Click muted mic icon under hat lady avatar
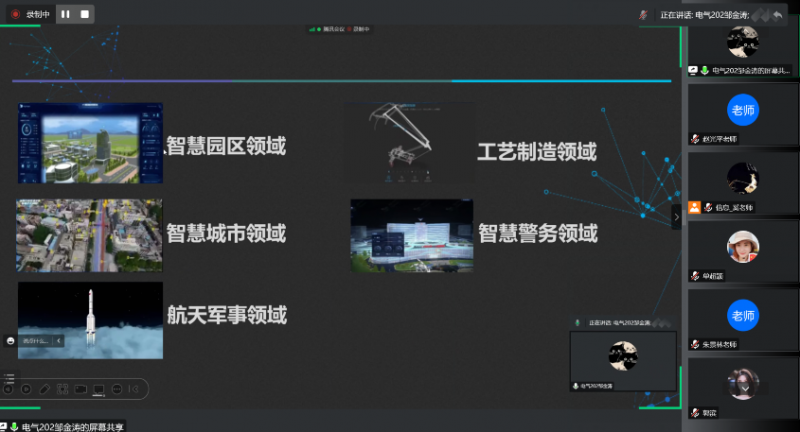 pyautogui.click(x=695, y=276)
